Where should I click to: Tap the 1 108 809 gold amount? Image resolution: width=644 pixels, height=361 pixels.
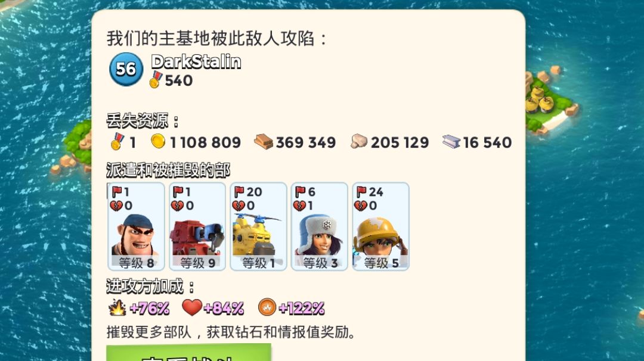click(205, 142)
